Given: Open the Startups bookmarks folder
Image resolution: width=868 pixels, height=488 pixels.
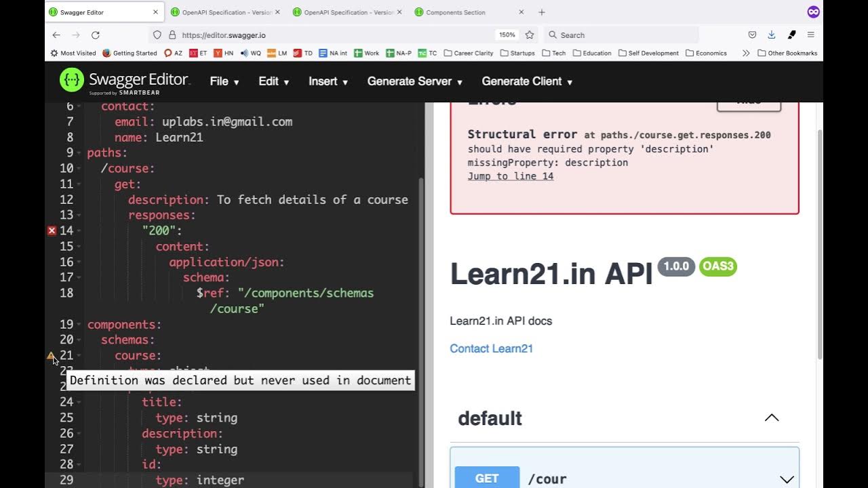Looking at the screenshot, I should pyautogui.click(x=517, y=53).
